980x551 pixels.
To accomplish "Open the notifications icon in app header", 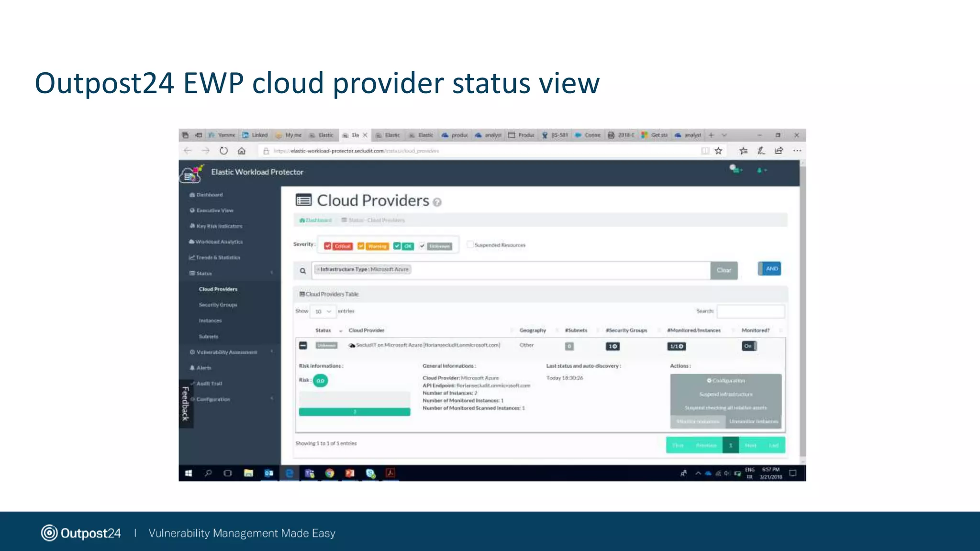I will tap(735, 169).
